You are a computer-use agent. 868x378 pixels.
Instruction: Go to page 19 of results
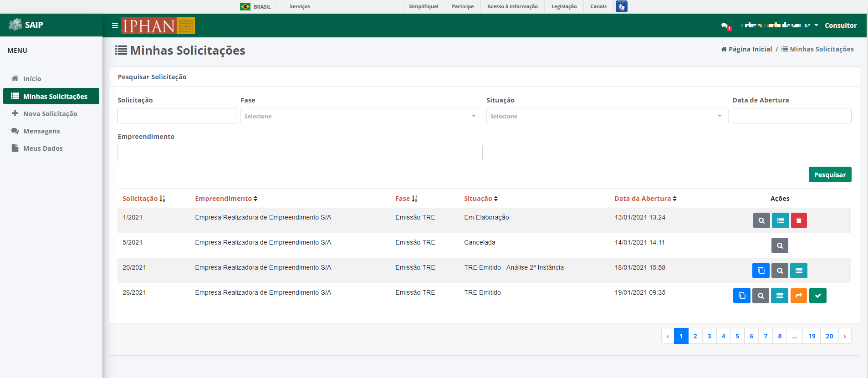point(812,336)
